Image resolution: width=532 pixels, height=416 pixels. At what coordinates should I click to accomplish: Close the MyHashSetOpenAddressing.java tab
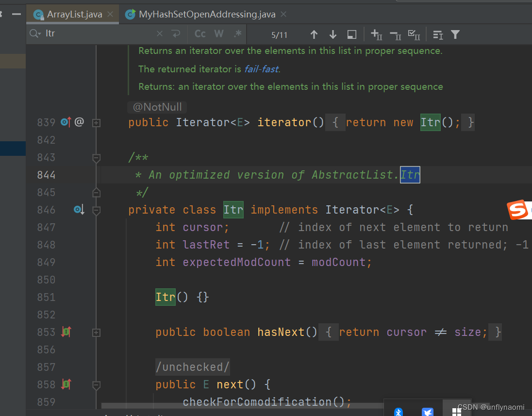pyautogui.click(x=283, y=14)
